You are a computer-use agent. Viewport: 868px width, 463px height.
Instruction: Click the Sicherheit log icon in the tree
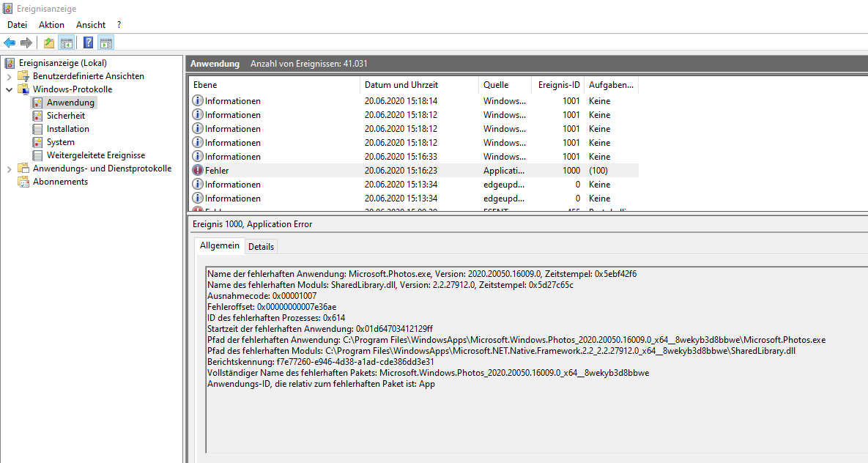tap(37, 116)
